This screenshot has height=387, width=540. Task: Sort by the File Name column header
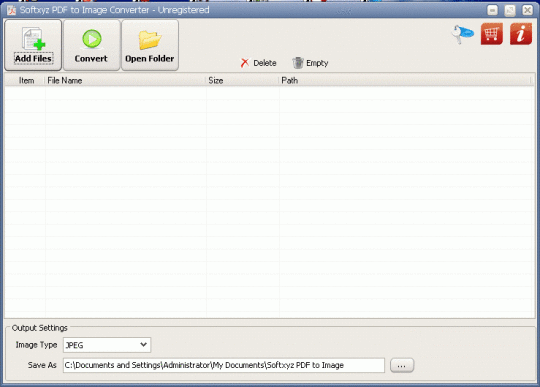pos(125,81)
